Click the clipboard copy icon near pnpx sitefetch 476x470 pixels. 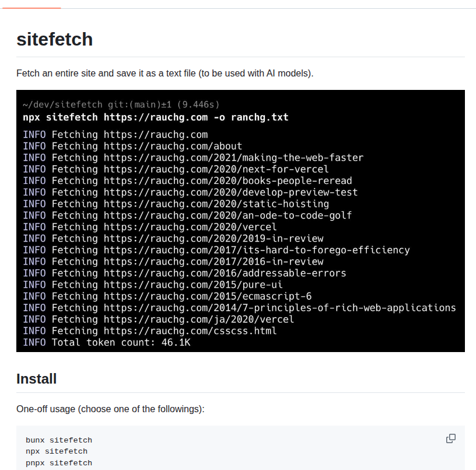(x=450, y=438)
